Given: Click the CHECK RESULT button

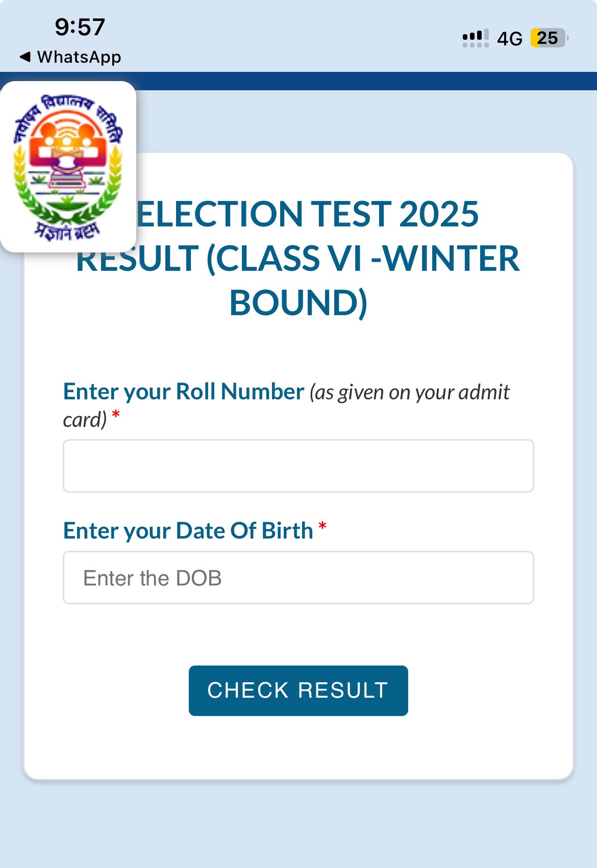Looking at the screenshot, I should 298,691.
